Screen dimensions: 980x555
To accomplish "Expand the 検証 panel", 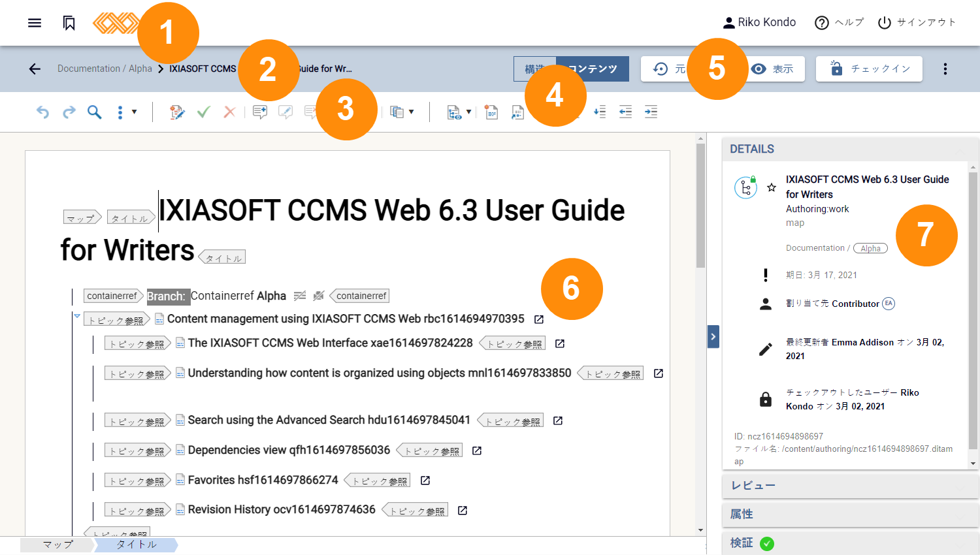I will click(x=850, y=543).
